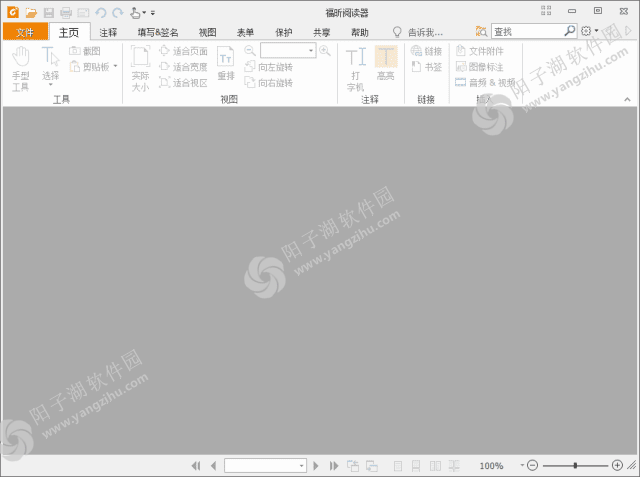Click the advanced search folder icon
The width and height of the screenshot is (640, 477).
pyautogui.click(x=481, y=31)
